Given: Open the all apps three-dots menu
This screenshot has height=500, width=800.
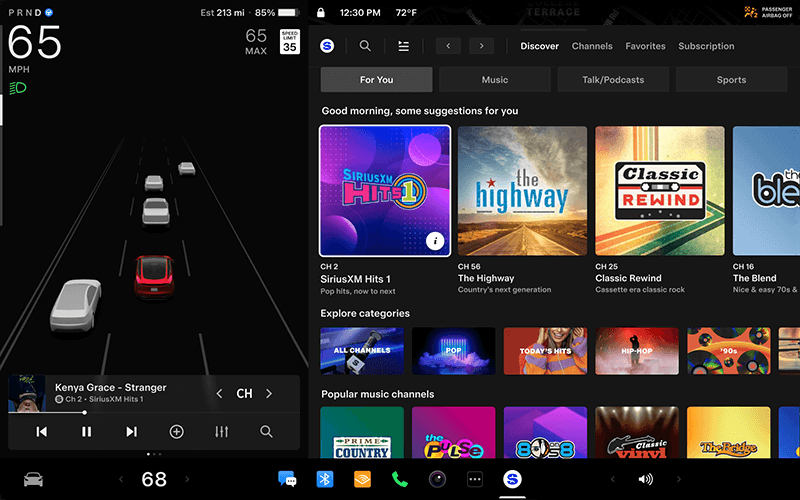Looking at the screenshot, I should point(475,480).
